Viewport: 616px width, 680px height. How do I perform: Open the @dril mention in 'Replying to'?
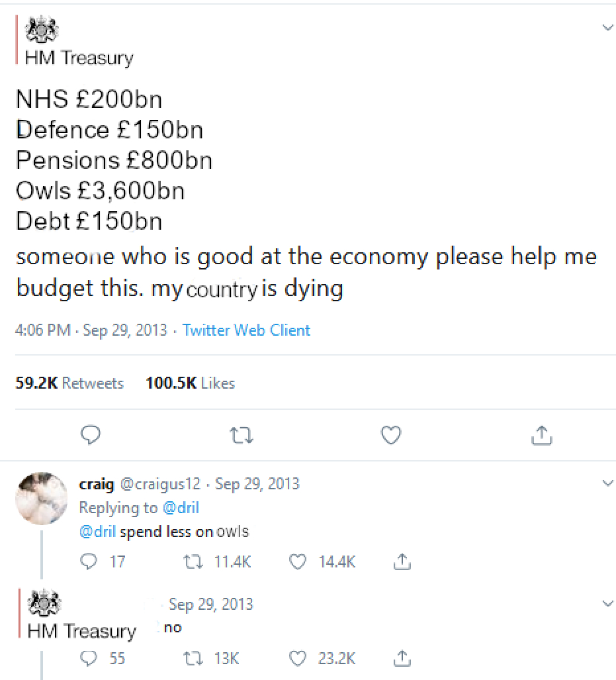[x=180, y=508]
